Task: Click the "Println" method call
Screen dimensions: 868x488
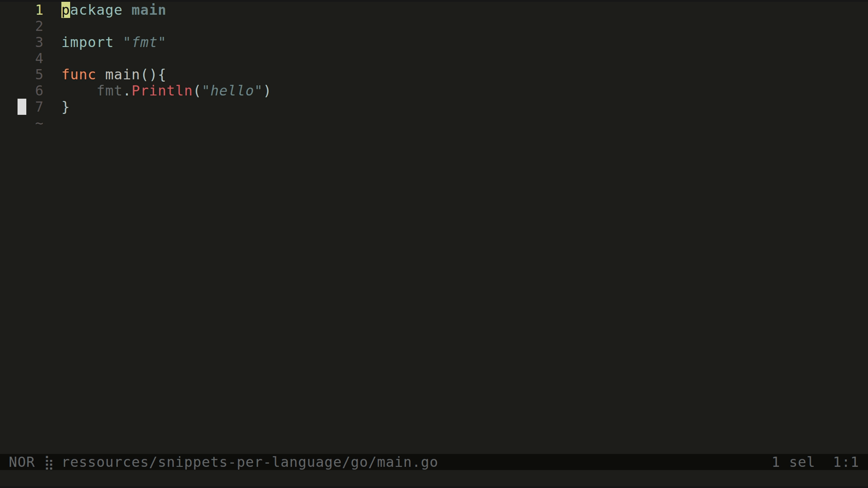Action: pos(162,91)
